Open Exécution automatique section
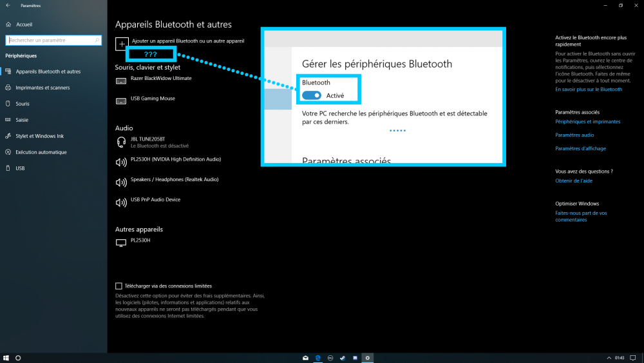Screen dimensions: 644x363 41,152
